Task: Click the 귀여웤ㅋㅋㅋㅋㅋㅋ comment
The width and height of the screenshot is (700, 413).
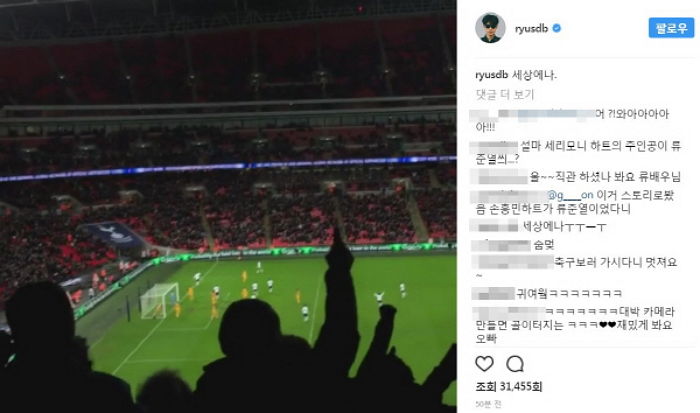Action: (x=569, y=293)
